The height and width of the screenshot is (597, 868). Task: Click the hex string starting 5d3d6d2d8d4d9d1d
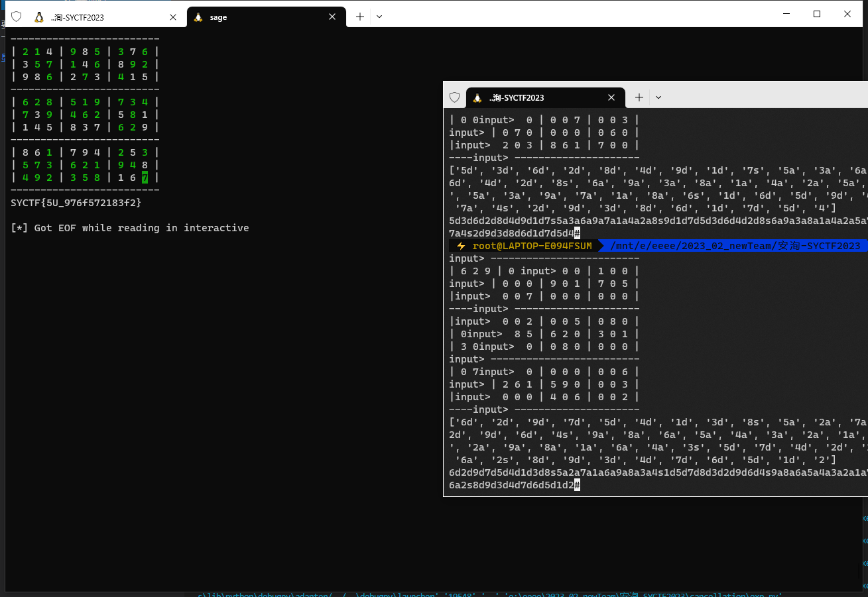(x=658, y=221)
